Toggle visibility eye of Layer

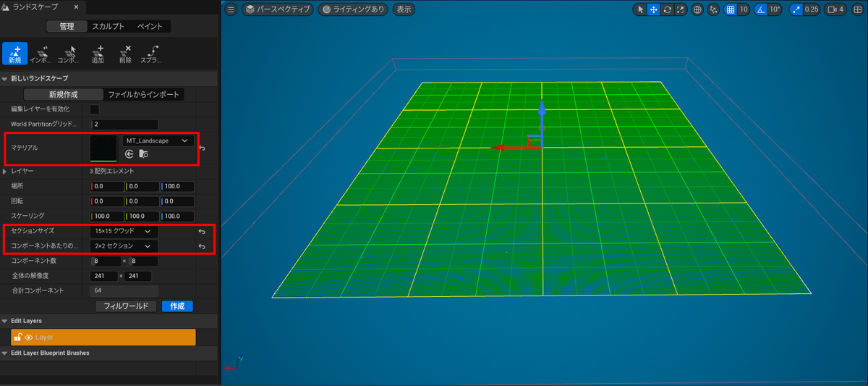coord(29,337)
